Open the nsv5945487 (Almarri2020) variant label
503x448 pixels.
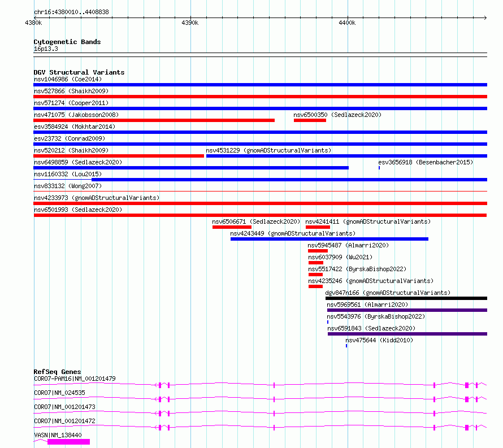(x=348, y=245)
